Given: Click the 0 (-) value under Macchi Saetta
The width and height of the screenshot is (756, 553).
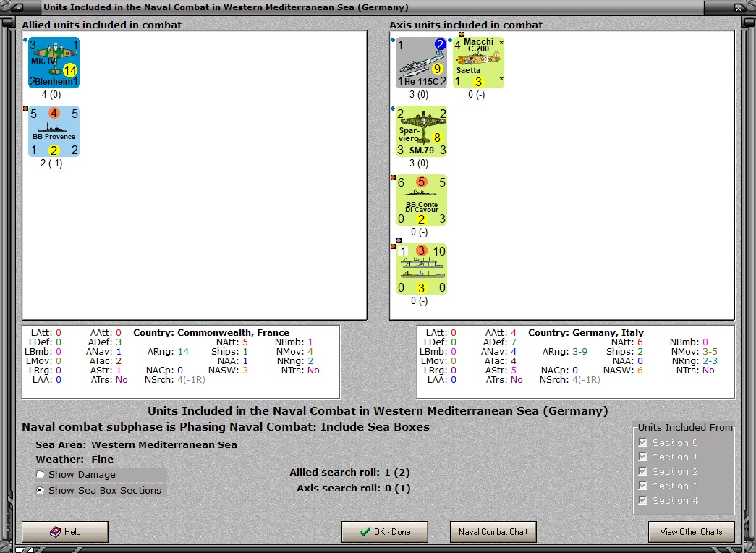Looking at the screenshot, I should pyautogui.click(x=476, y=95).
